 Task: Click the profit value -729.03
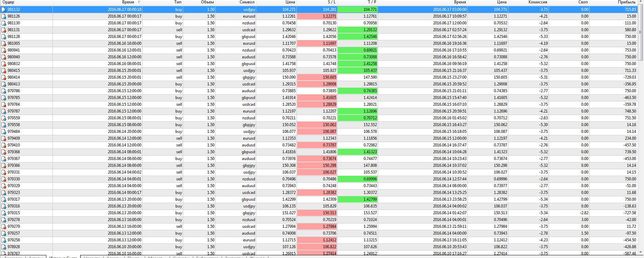click(630, 77)
